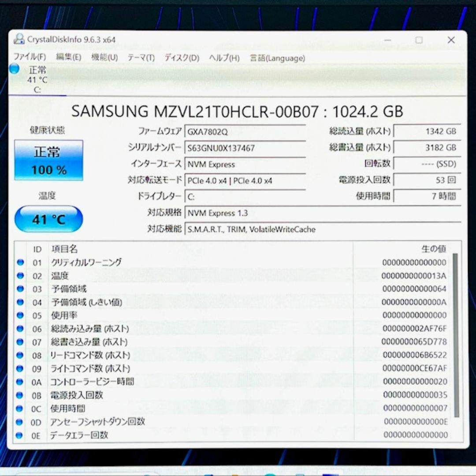
Task: Select the クリティカルワーニング attribute row
Action: 233,262
